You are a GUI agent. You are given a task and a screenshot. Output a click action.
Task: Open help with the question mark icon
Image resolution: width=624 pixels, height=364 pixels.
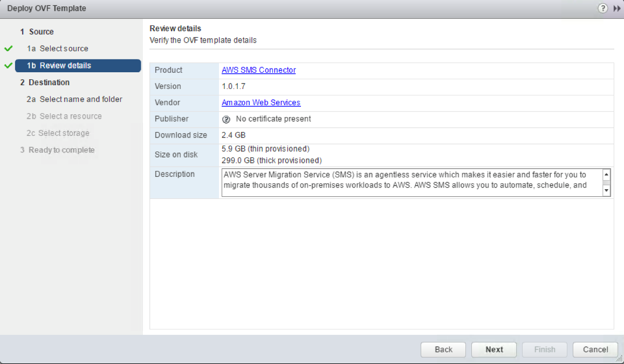click(603, 8)
